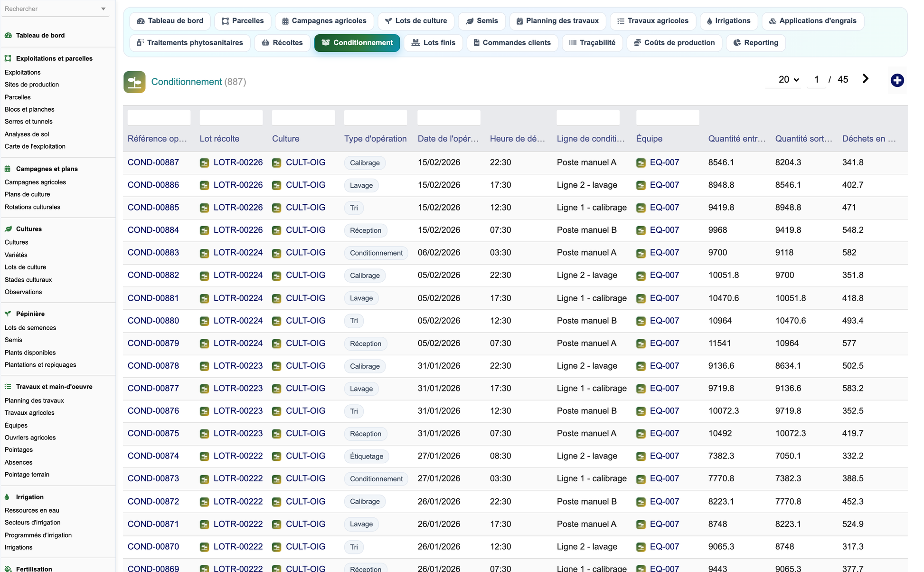
Task: Open Planning des travaux tab
Action: [x=557, y=21]
